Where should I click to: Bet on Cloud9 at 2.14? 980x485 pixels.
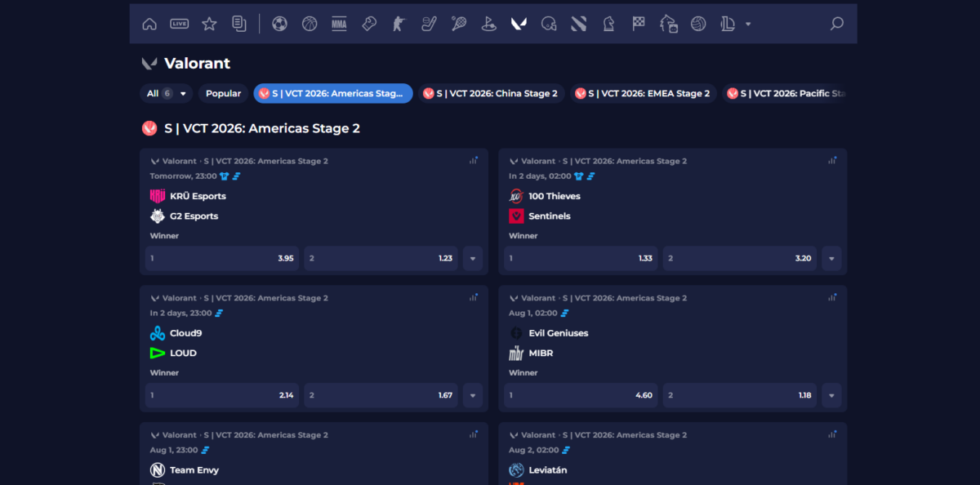click(222, 396)
